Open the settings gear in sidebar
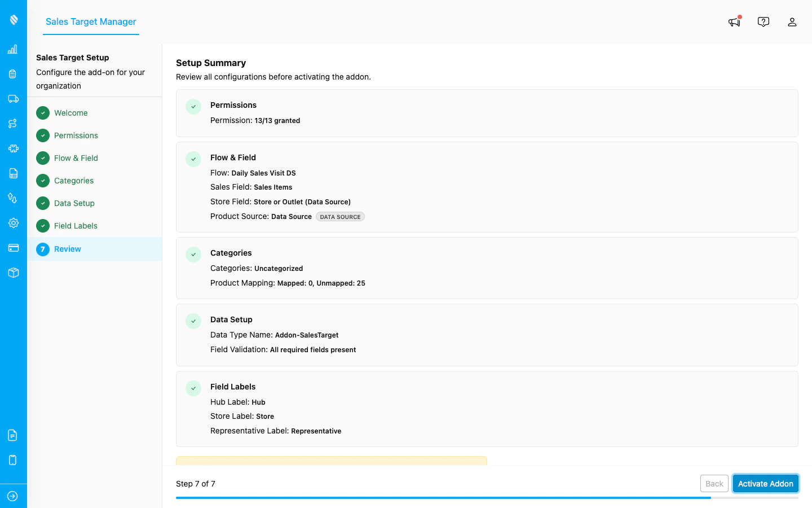Viewport: 812px width, 508px height. coord(13,223)
